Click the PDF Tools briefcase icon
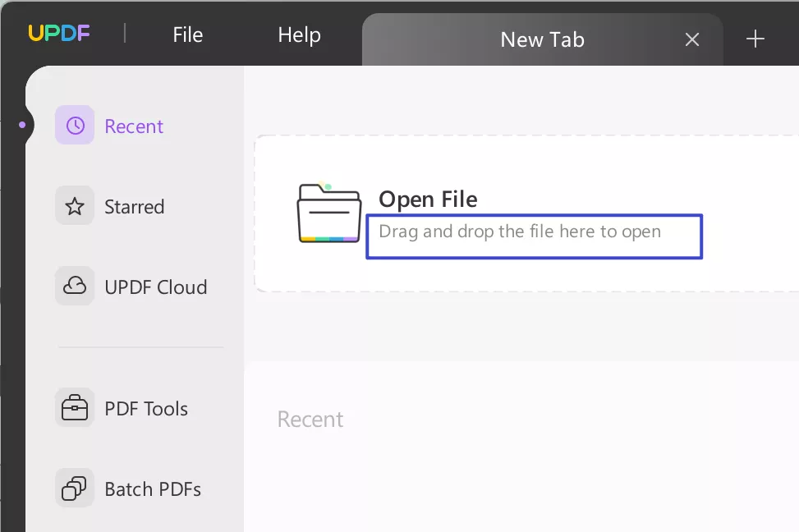799x532 pixels. [75, 408]
